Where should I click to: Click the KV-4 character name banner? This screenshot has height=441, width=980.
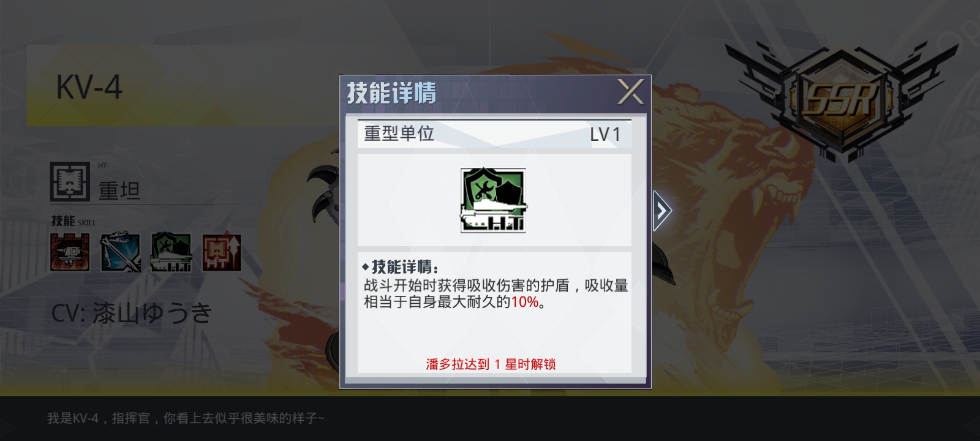pyautogui.click(x=89, y=87)
